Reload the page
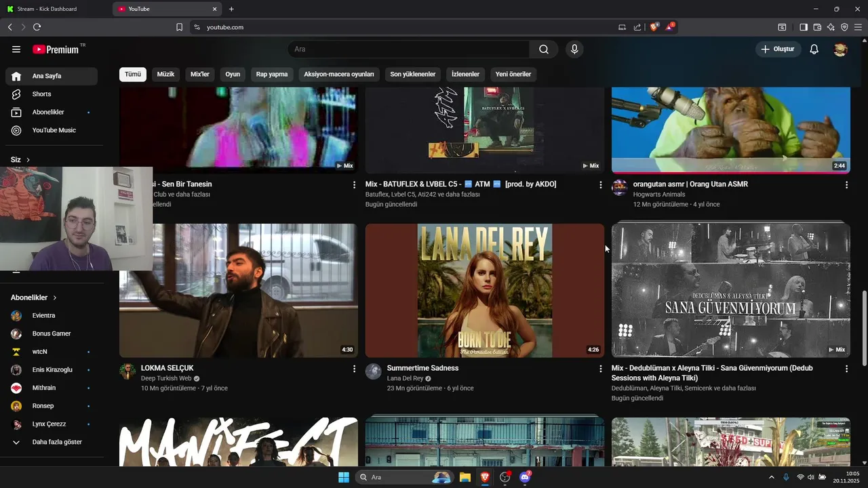 [x=37, y=27]
